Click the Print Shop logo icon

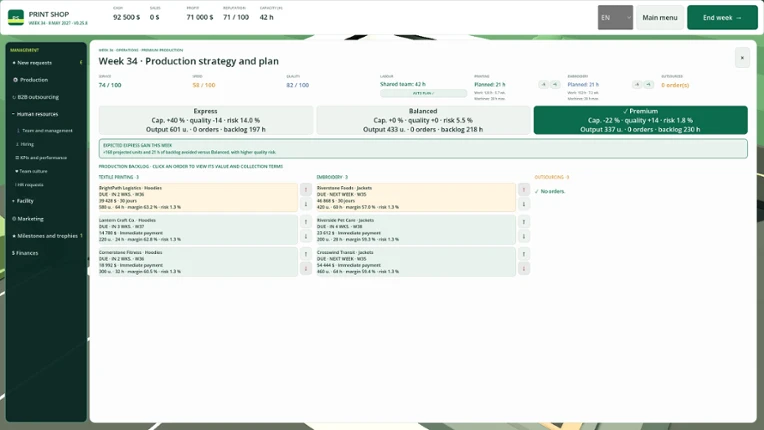tap(16, 18)
